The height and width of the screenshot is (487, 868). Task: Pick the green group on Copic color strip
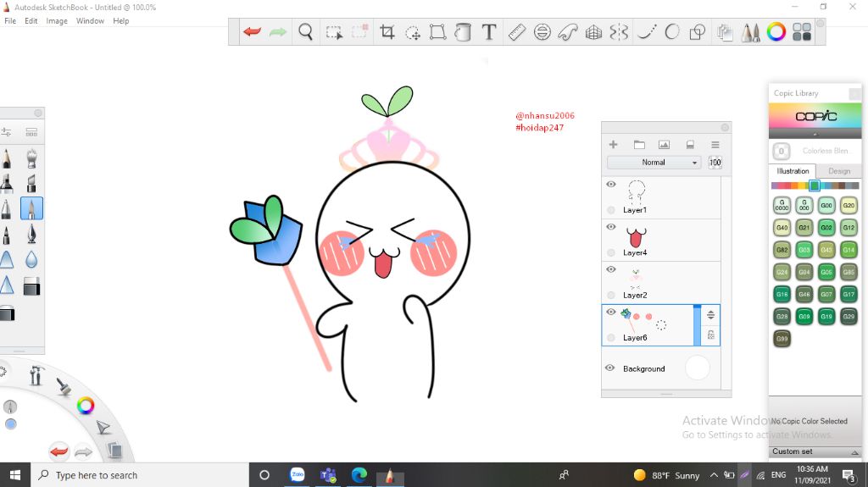815,185
